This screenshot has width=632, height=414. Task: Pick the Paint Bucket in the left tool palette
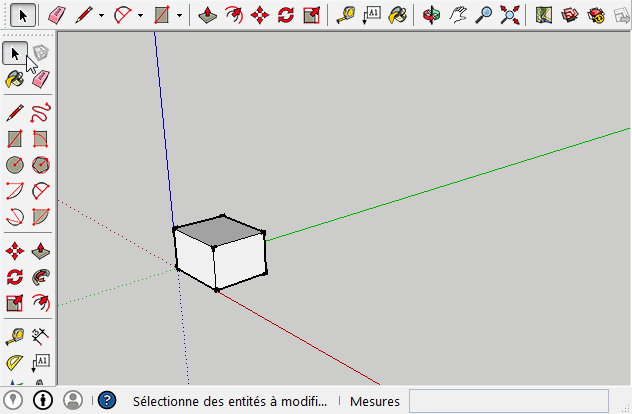(x=15, y=79)
